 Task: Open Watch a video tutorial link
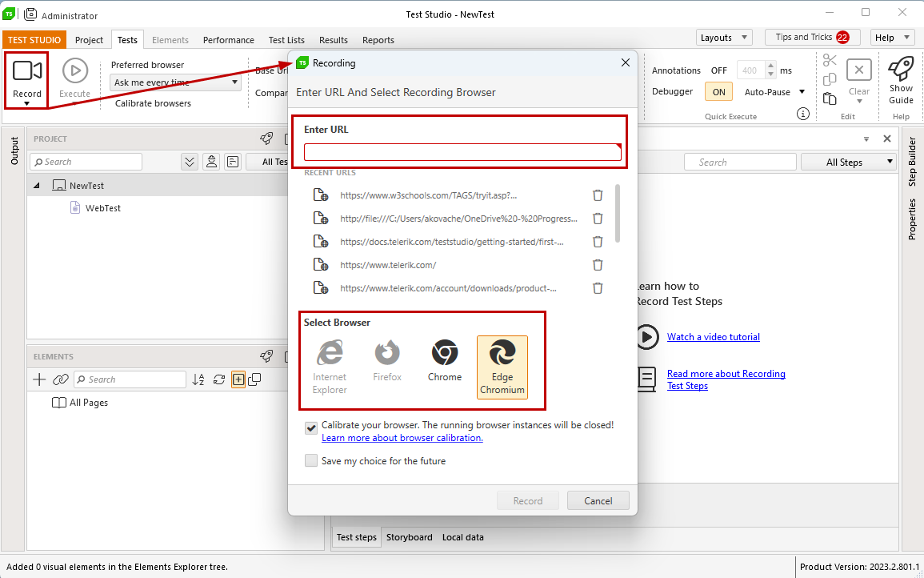(714, 337)
